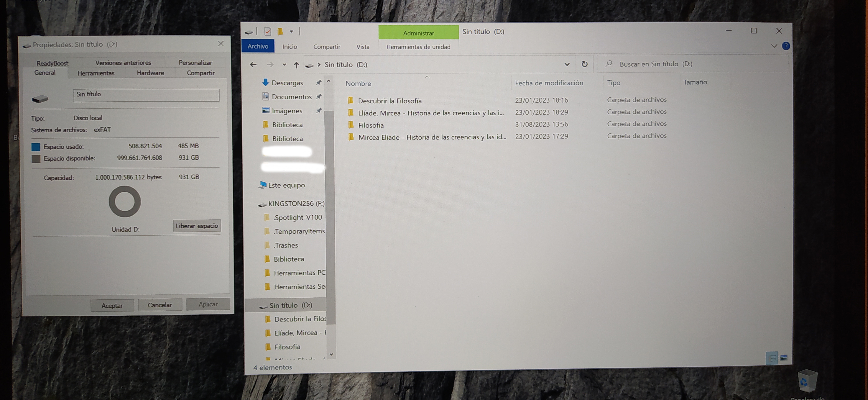Viewport: 868px width, 400px height.
Task: Open the Explorer help question mark icon
Action: click(786, 46)
